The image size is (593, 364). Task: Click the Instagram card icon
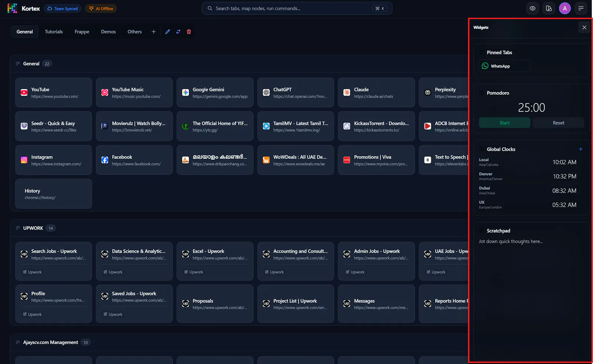(24, 160)
